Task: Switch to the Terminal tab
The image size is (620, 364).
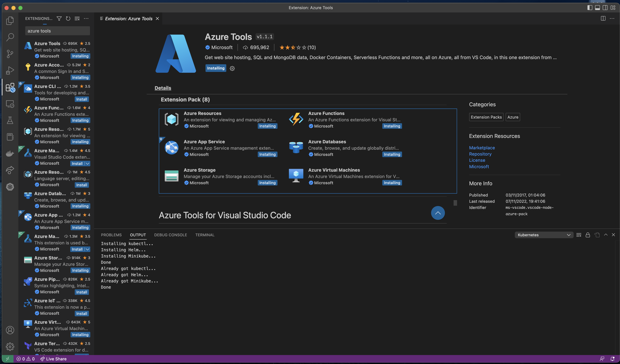Action: click(x=205, y=235)
